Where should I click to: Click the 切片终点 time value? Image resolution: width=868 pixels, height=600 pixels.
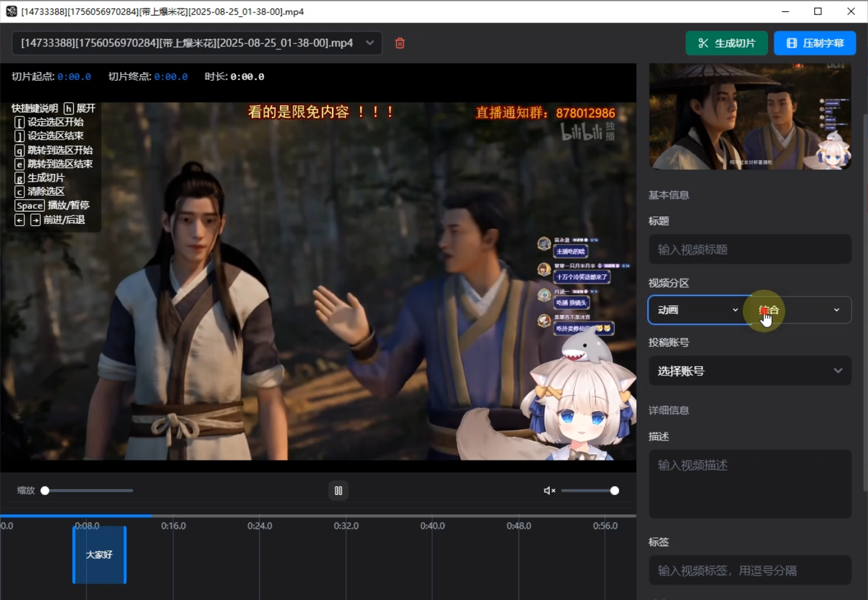pos(171,76)
